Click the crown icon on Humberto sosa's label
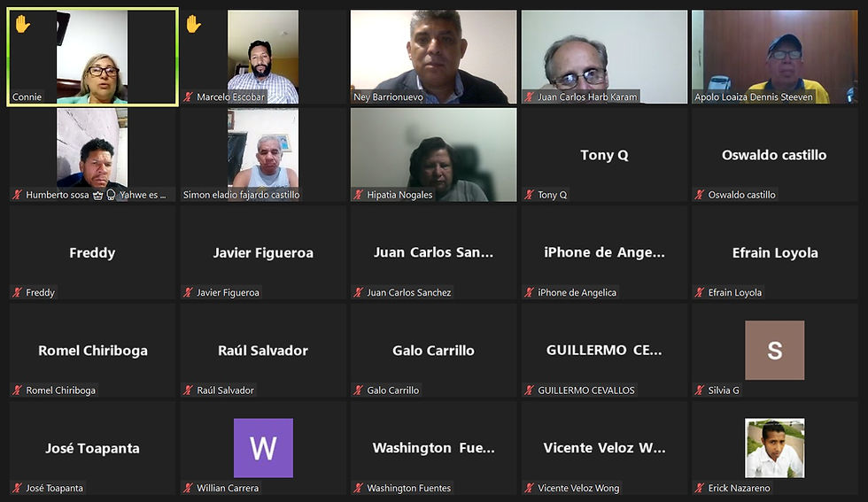Screen dimensions: 868x502 click(x=98, y=195)
